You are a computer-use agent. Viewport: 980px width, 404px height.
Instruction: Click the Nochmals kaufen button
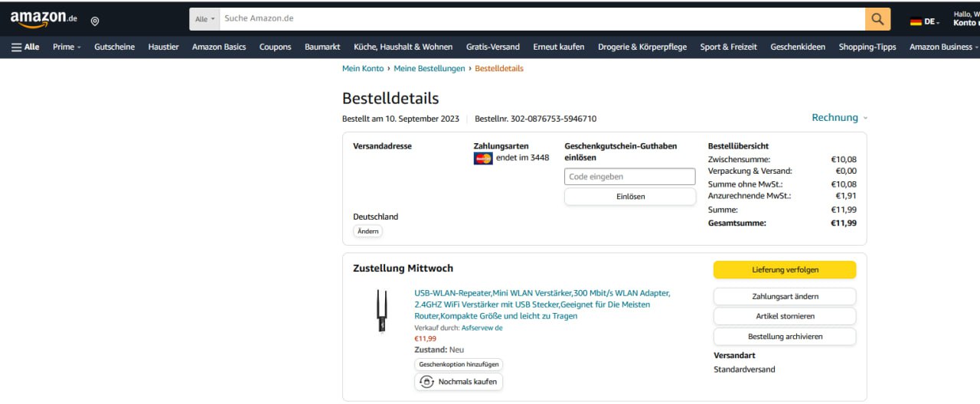(459, 382)
